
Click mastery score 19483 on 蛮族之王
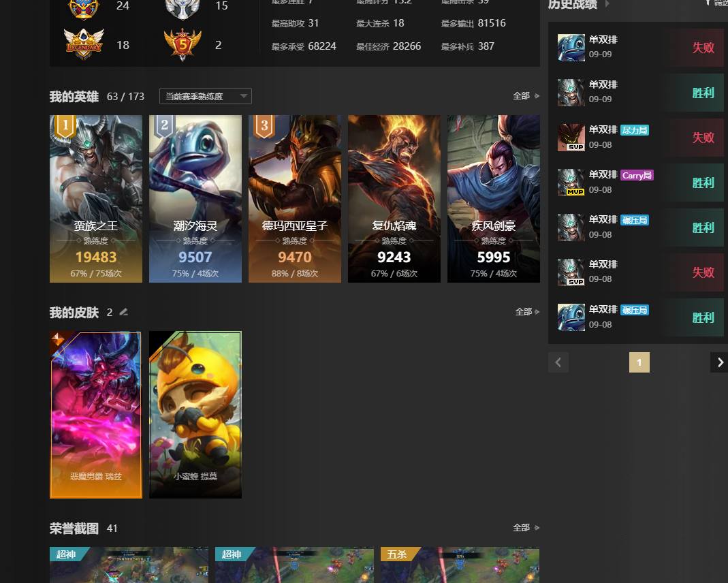tap(95, 257)
